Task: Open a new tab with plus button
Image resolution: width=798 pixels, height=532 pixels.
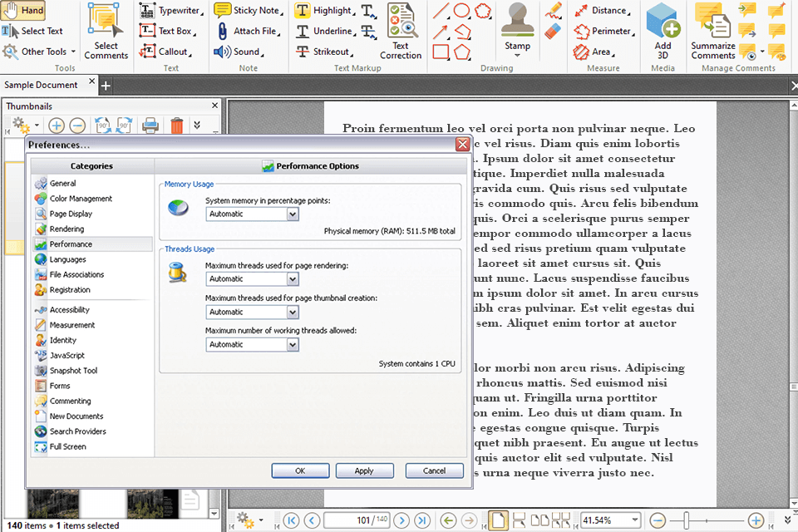Action: click(x=106, y=86)
